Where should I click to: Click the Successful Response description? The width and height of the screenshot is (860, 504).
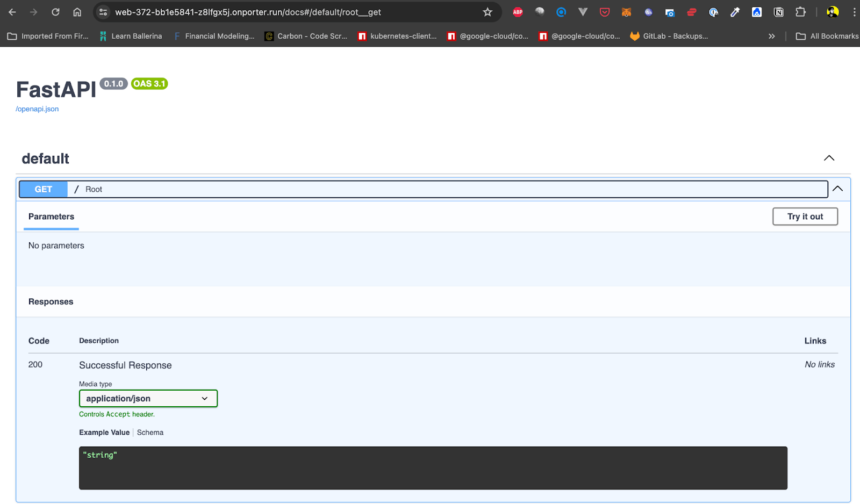point(125,365)
